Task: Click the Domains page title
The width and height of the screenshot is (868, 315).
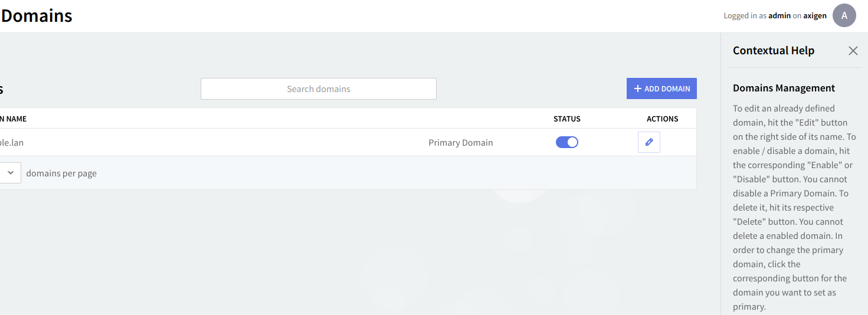Action: [37, 16]
